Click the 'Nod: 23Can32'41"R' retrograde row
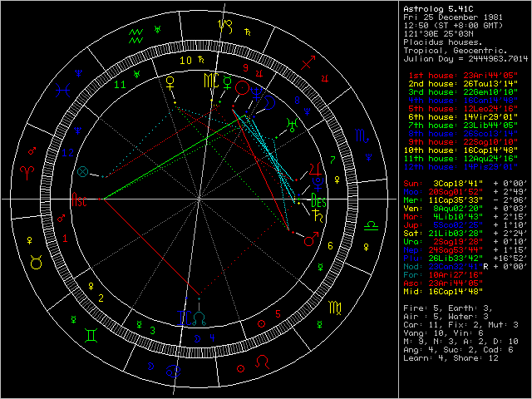Image resolution: width=532 pixels, height=399 pixels. (x=465, y=266)
